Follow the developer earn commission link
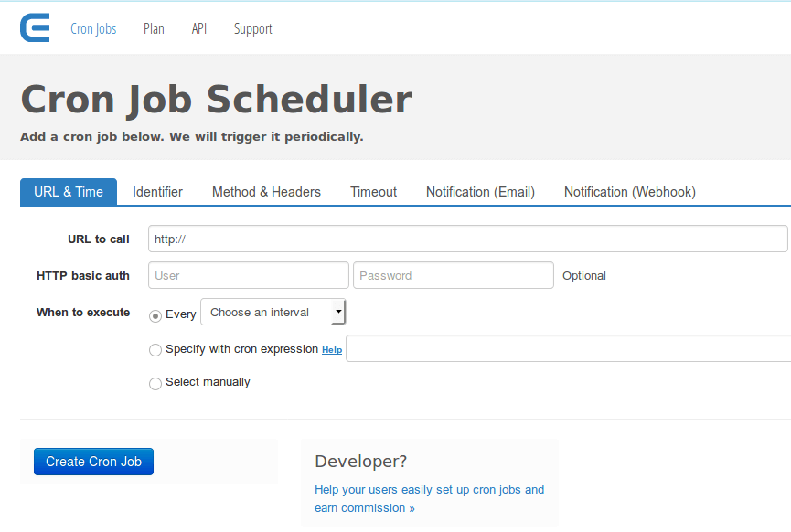The width and height of the screenshot is (791, 532). [429, 499]
